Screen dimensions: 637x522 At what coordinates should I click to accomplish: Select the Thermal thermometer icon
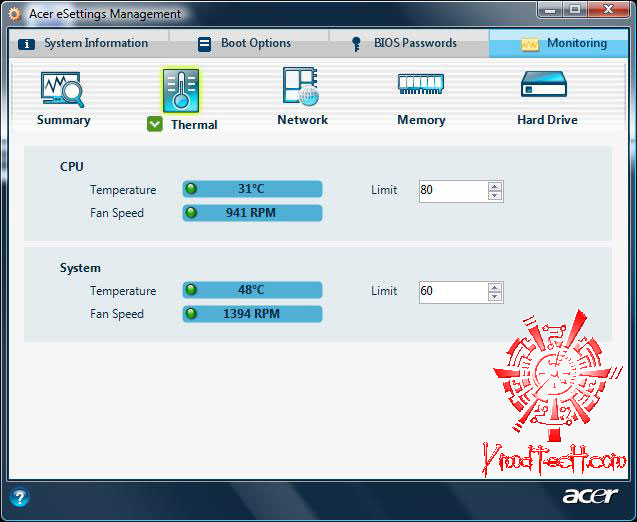181,90
